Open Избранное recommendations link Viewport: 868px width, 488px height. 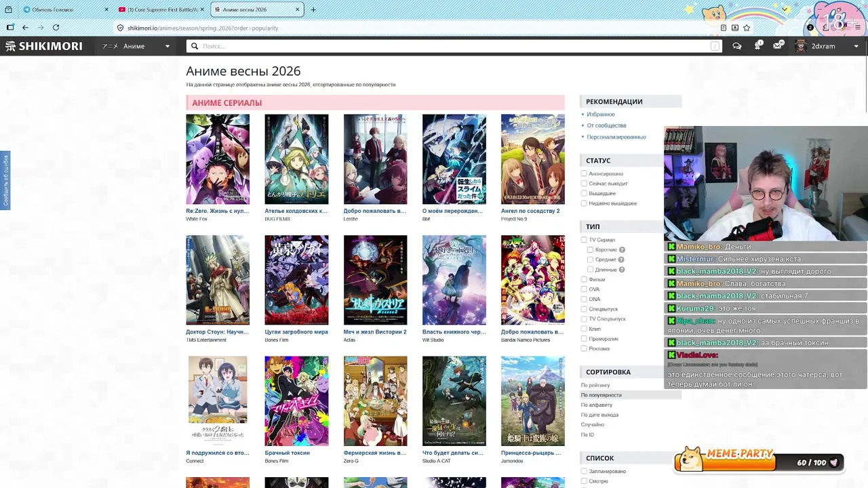tap(601, 115)
